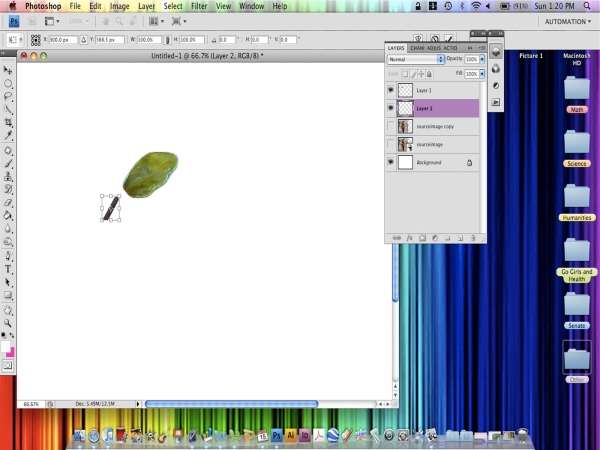Click the horizontal scrollbar thumb
Screen dimensions: 600x450
click(x=232, y=404)
